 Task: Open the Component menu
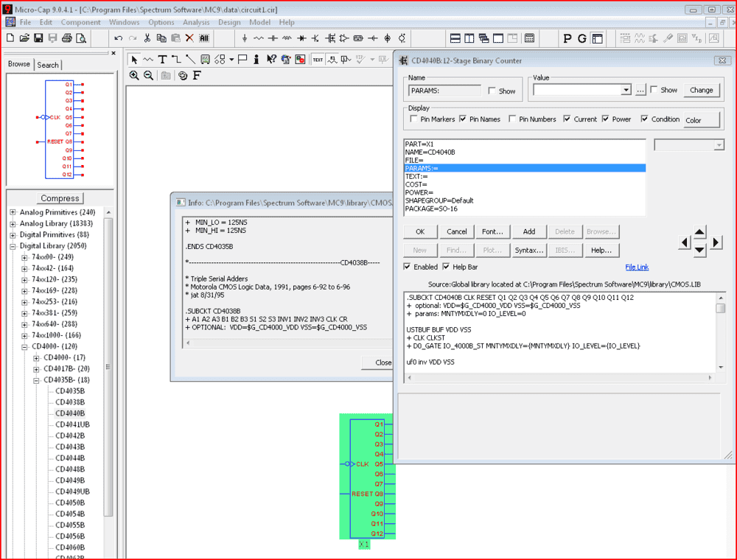pos(81,22)
